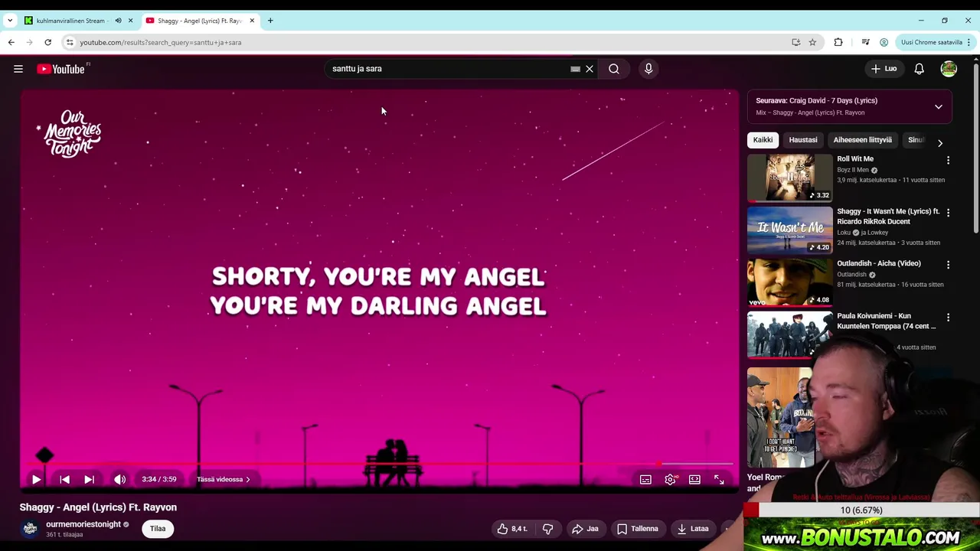This screenshot has height=551, width=980.
Task: Select the Aiheeseen liittyviä chip
Action: pyautogui.click(x=862, y=140)
